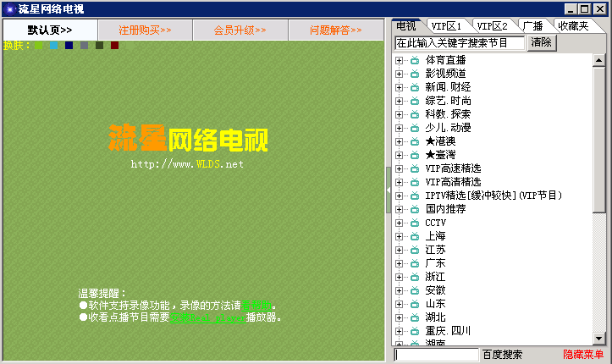Click the TV icon beside IPTV精选
Image resolution: width=612 pixels, height=364 pixels.
click(x=415, y=196)
